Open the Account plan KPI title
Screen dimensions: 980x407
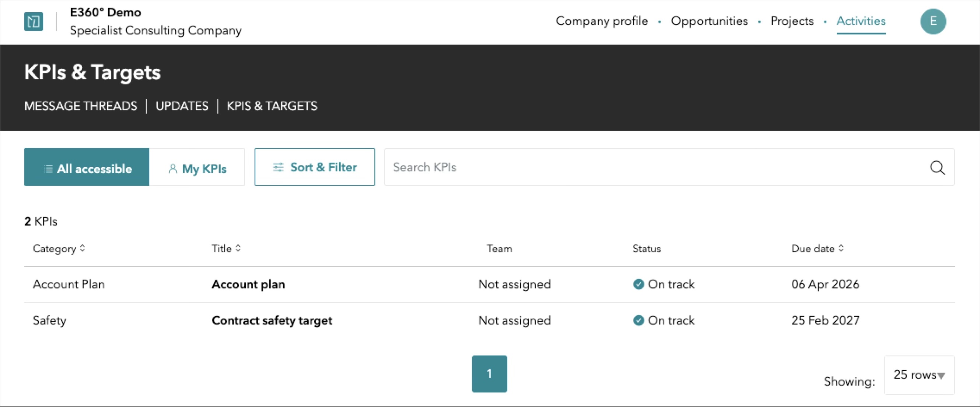(248, 284)
